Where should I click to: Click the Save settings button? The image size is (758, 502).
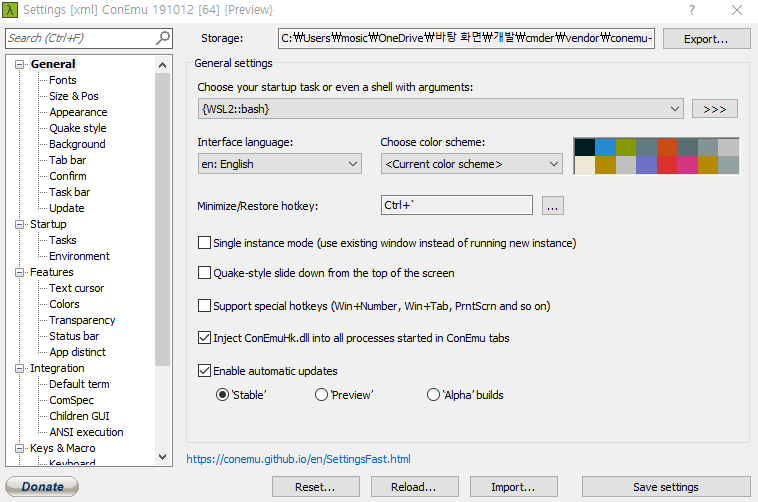pyautogui.click(x=666, y=487)
